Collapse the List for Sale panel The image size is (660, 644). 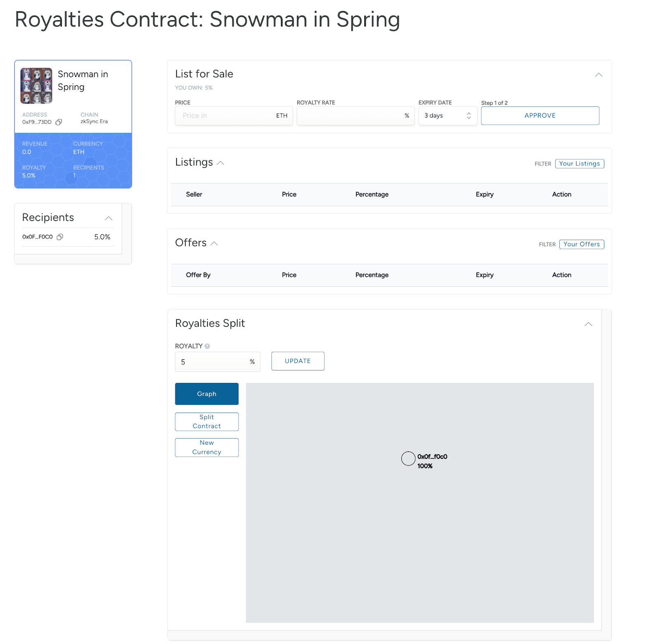(599, 75)
